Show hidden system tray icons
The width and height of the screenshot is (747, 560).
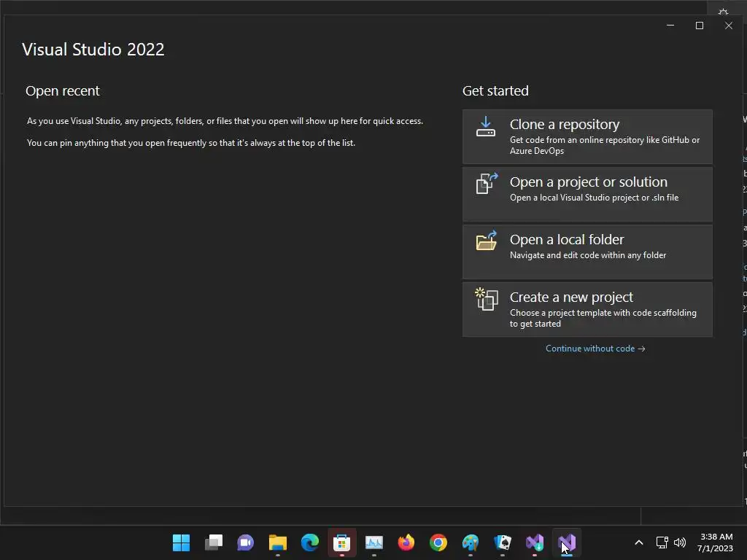(x=639, y=542)
